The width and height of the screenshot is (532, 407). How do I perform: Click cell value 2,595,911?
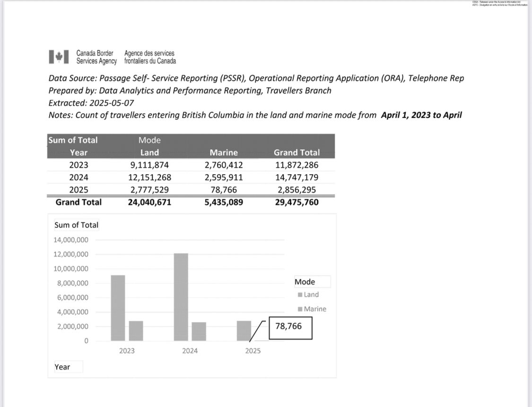tap(224, 177)
